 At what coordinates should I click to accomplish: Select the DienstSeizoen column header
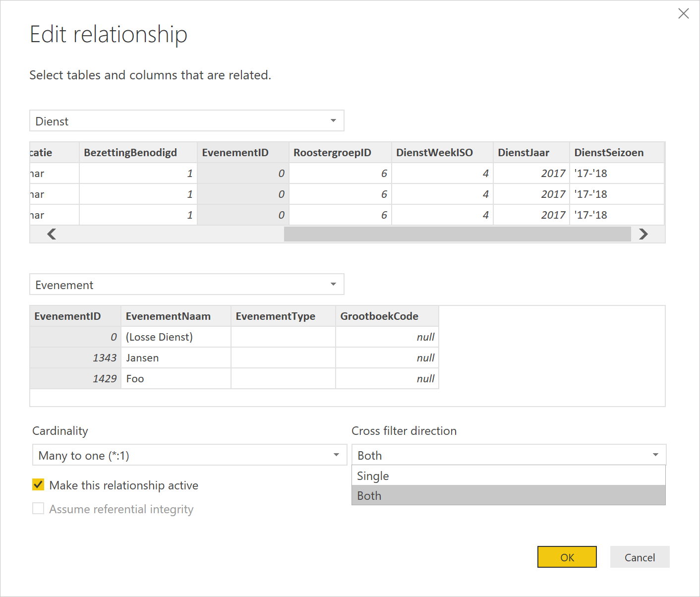[x=617, y=153]
